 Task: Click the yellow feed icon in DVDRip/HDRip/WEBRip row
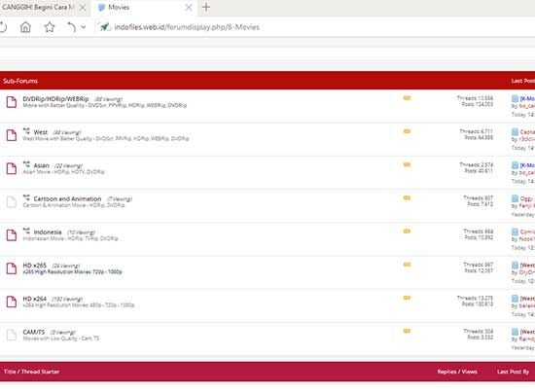pos(407,98)
